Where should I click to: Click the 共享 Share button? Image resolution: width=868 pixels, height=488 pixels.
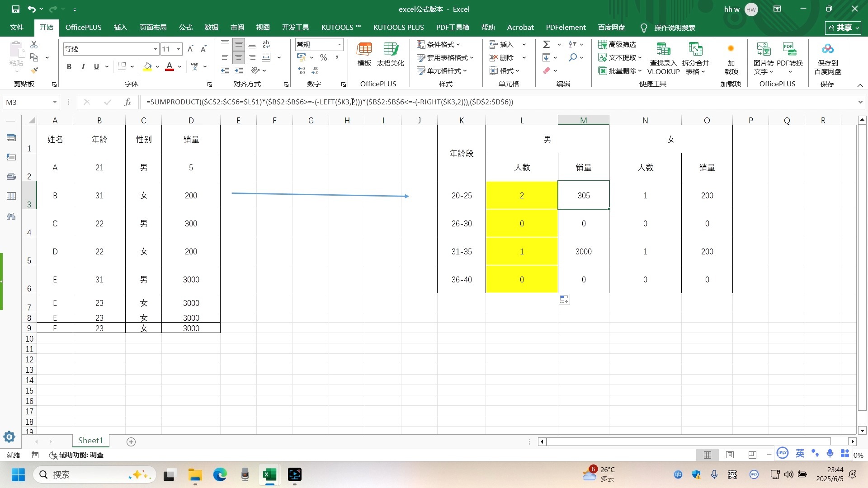pos(843,28)
